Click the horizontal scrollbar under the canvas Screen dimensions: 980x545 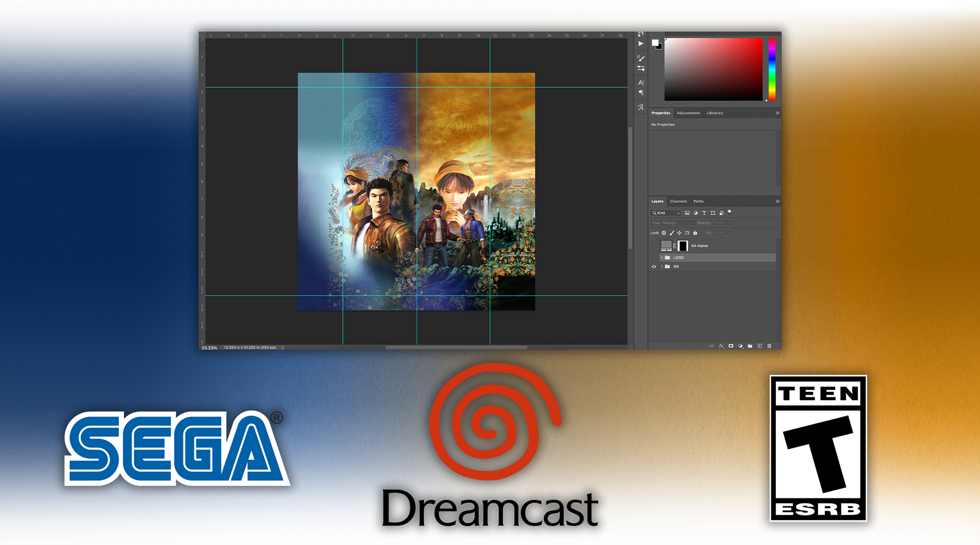click(x=456, y=347)
